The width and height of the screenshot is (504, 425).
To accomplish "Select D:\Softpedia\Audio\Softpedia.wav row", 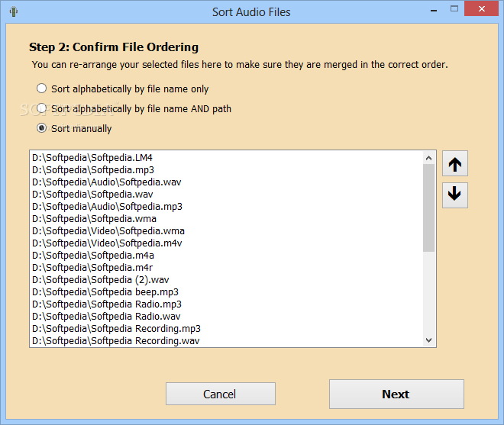I will point(227,182).
